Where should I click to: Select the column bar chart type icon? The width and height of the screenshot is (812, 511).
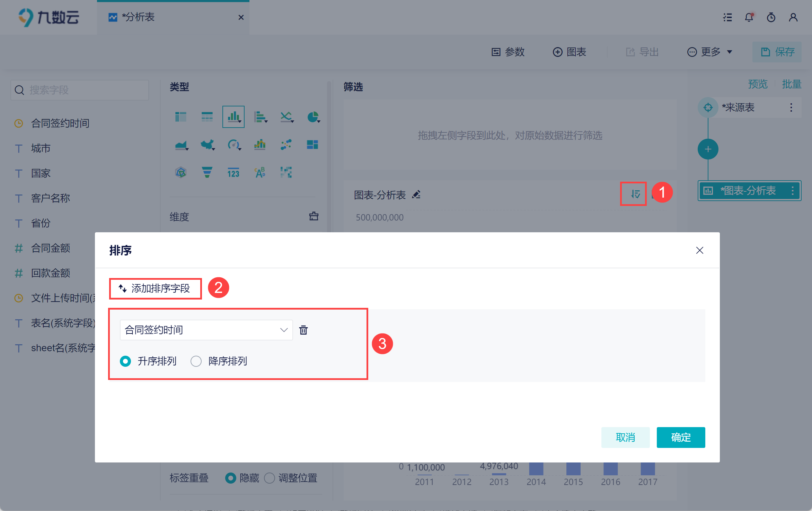pyautogui.click(x=233, y=117)
